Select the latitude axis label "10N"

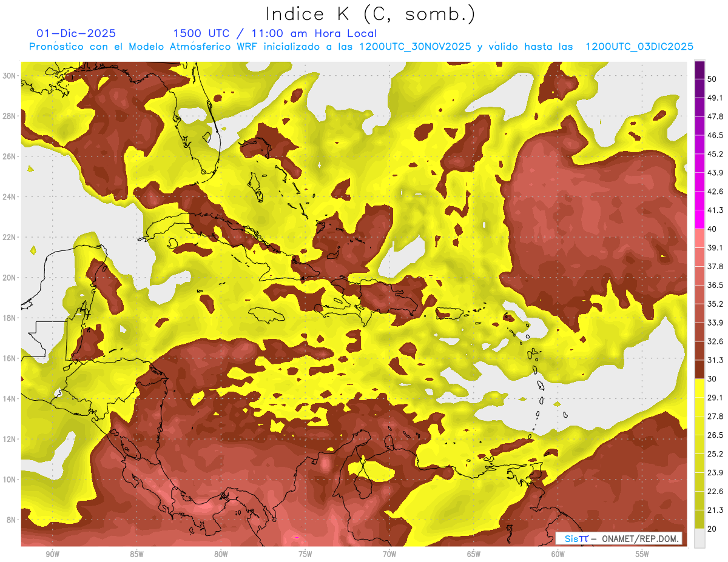coord(10,480)
